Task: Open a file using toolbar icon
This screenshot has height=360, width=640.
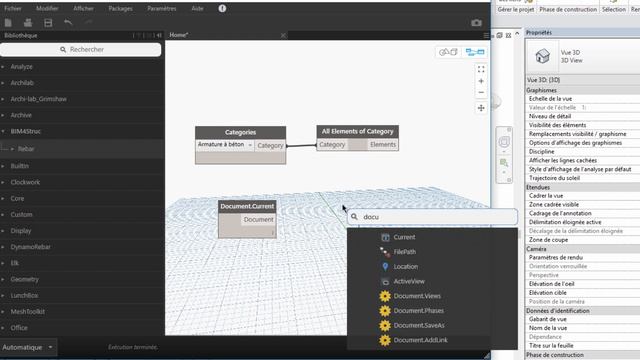Action: [x=28, y=23]
